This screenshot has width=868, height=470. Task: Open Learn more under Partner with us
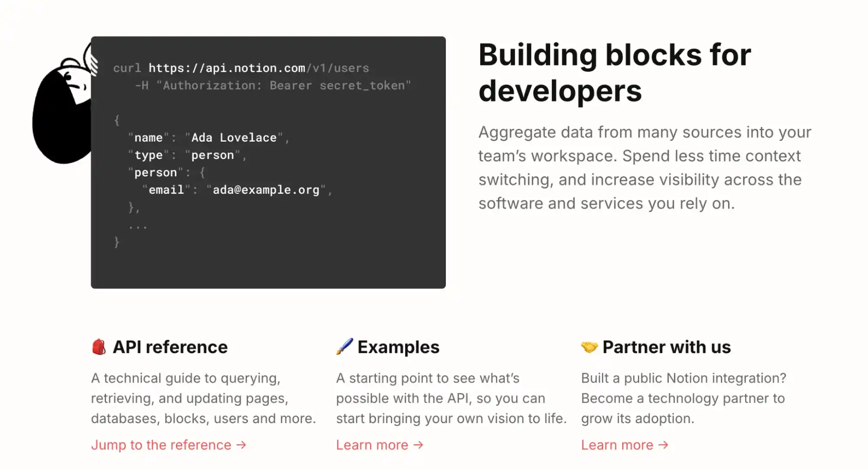(617, 445)
